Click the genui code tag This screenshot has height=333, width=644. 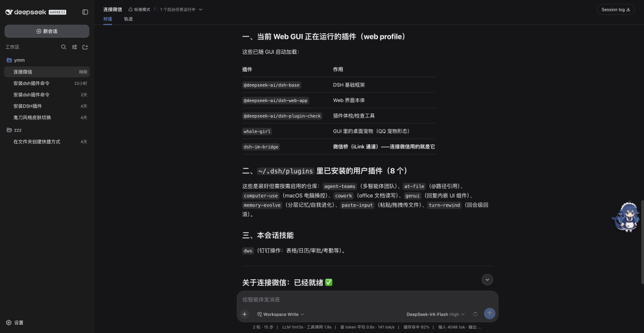(413, 196)
